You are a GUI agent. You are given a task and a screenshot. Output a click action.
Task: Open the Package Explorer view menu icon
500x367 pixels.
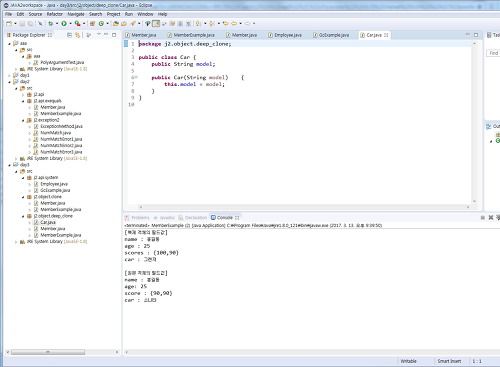[x=99, y=35]
